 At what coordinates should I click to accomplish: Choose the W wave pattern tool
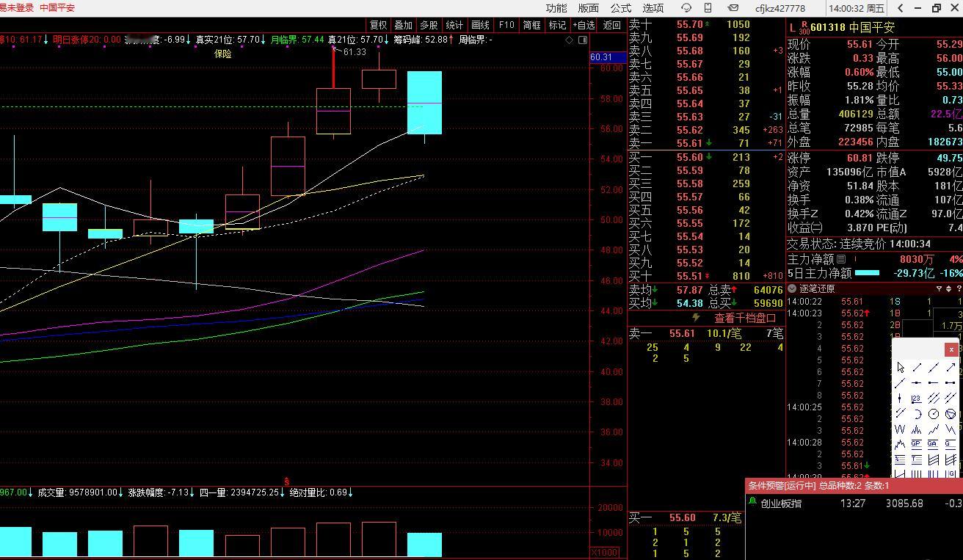900,429
